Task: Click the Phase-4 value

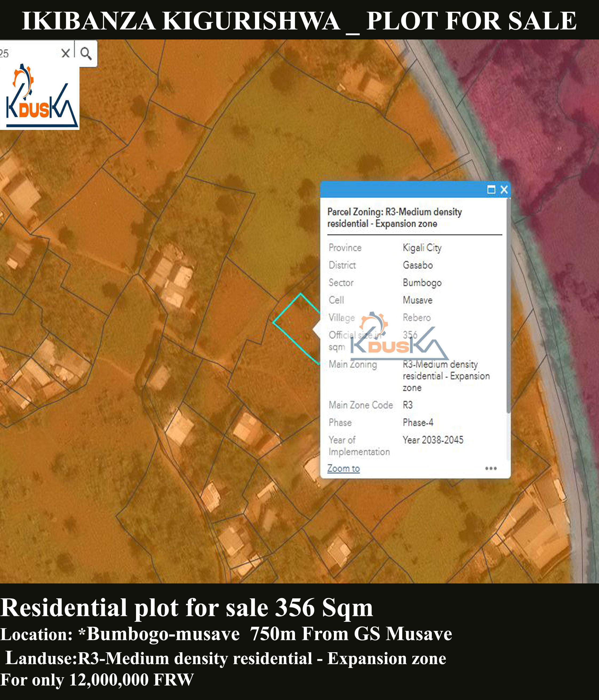Action: (x=418, y=422)
